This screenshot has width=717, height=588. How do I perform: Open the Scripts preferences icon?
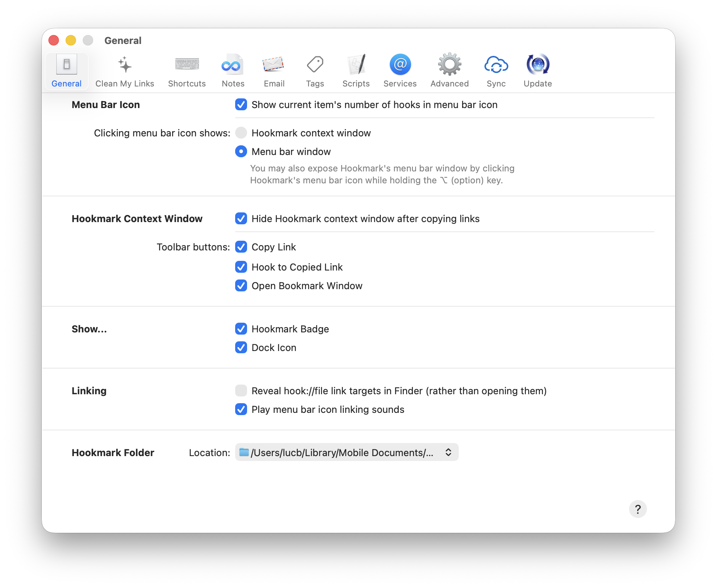coord(356,65)
